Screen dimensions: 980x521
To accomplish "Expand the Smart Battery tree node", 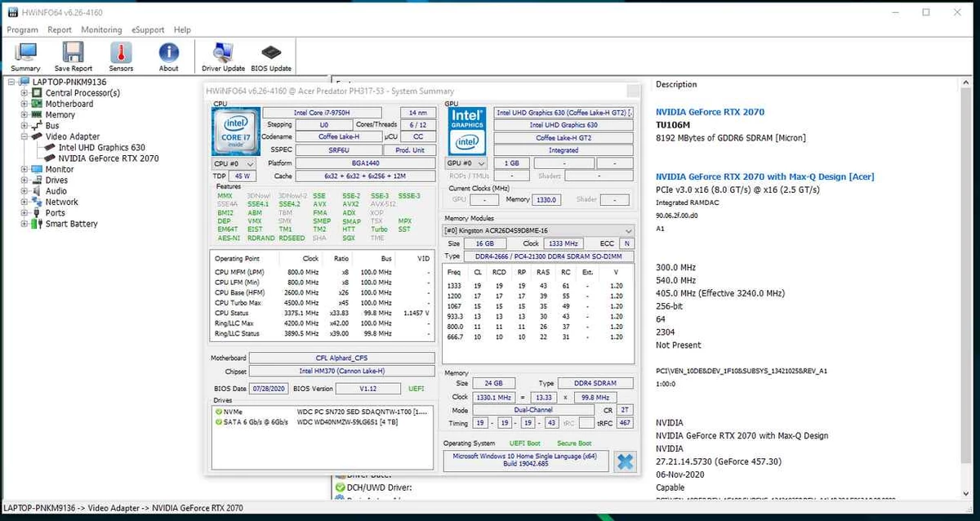I will click(24, 224).
